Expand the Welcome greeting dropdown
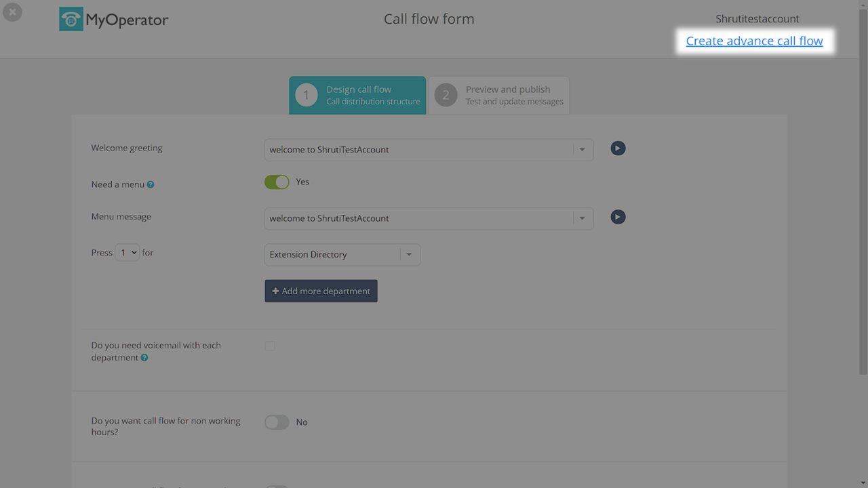The height and width of the screenshot is (488, 868). 582,150
